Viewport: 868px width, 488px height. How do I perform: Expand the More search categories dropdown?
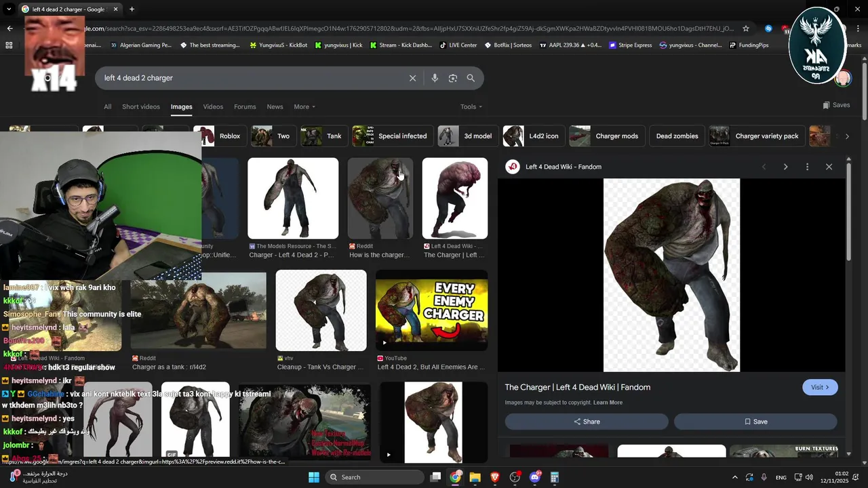point(304,106)
